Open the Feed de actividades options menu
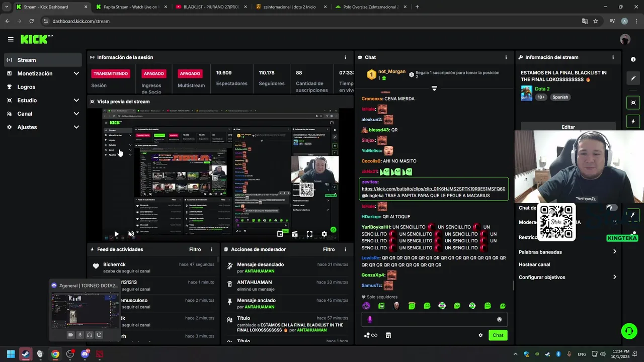This screenshot has height=362, width=644. [x=211, y=249]
